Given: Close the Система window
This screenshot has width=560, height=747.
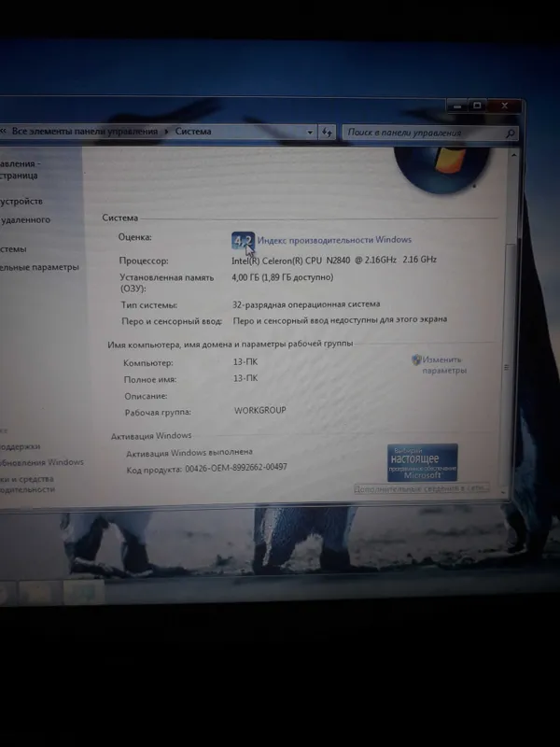Looking at the screenshot, I should point(504,106).
